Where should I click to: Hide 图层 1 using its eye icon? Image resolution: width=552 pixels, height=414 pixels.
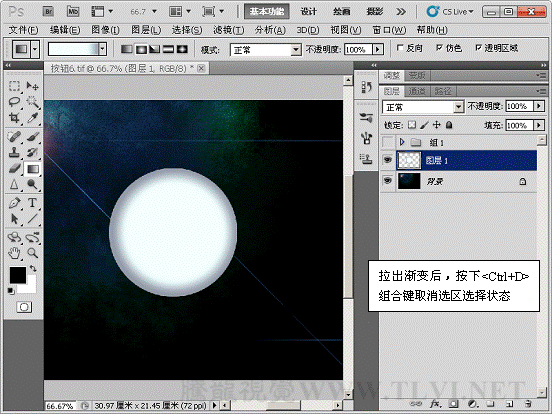(x=388, y=160)
